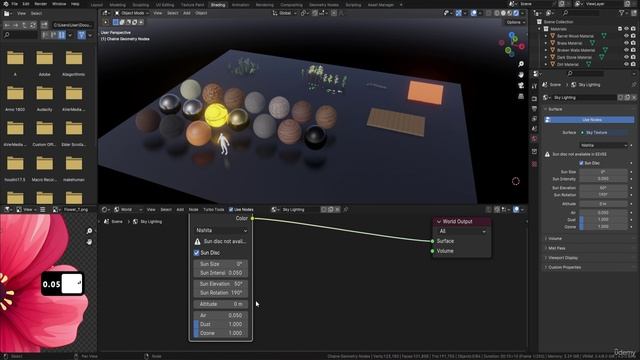Open the Add menu in node editor
The height and width of the screenshot is (360, 640).
(180, 210)
